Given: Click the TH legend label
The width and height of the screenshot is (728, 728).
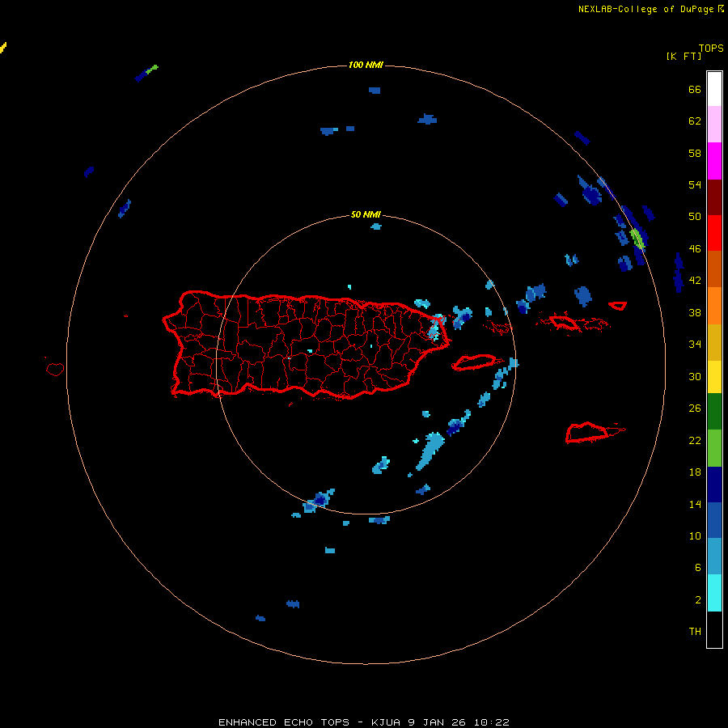Looking at the screenshot, I should click(x=695, y=631).
